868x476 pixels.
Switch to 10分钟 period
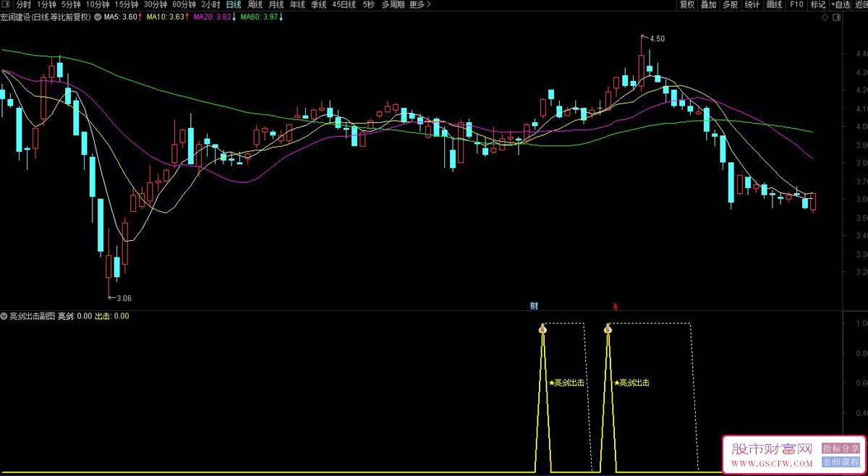[98, 4]
